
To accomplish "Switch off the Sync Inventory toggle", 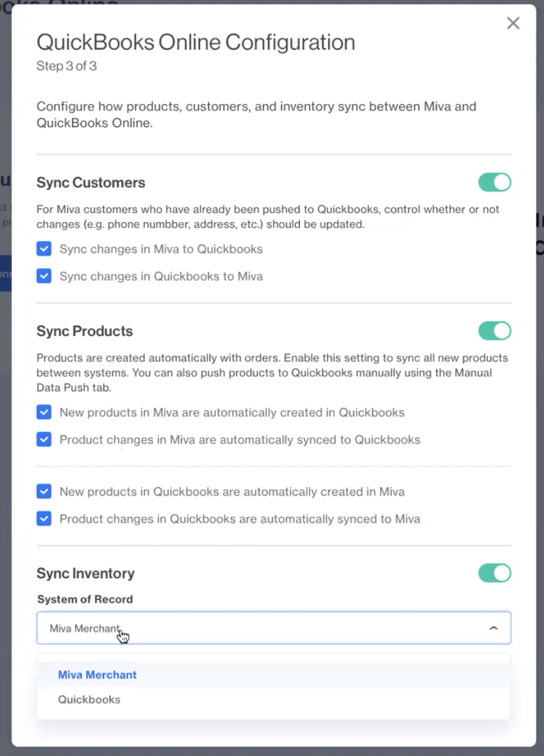I will [x=494, y=573].
